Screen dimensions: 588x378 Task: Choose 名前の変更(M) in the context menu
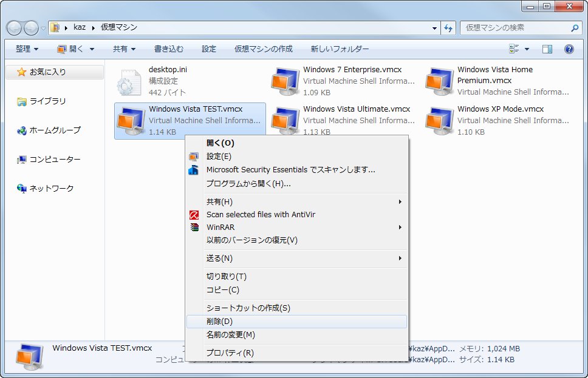tap(296, 335)
